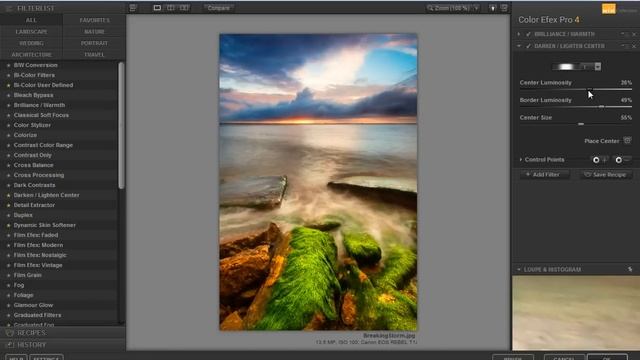Screen dimensions: 640x360
Task: Toggle the left panel visibility icon
Action: pyautogui.click(x=133, y=8)
